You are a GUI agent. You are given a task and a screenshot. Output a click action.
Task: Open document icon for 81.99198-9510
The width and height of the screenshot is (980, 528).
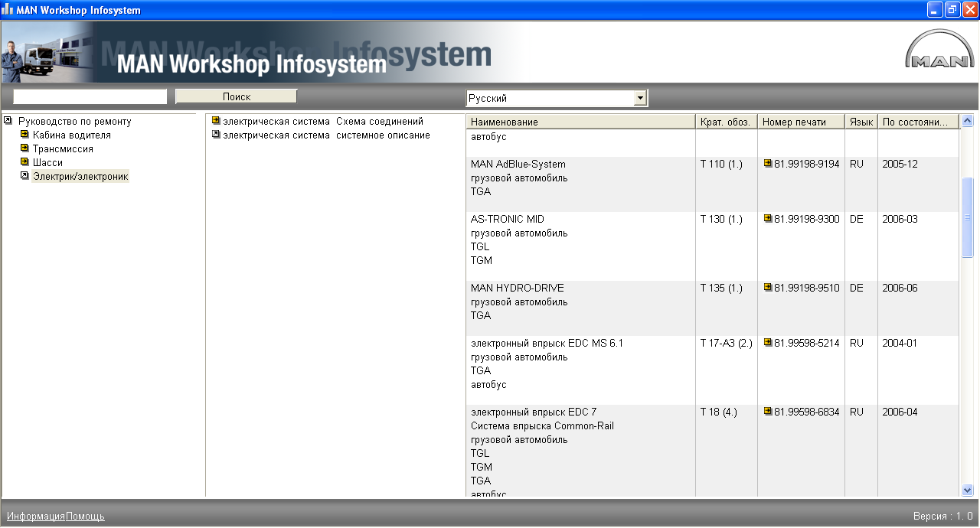pyautogui.click(x=768, y=288)
